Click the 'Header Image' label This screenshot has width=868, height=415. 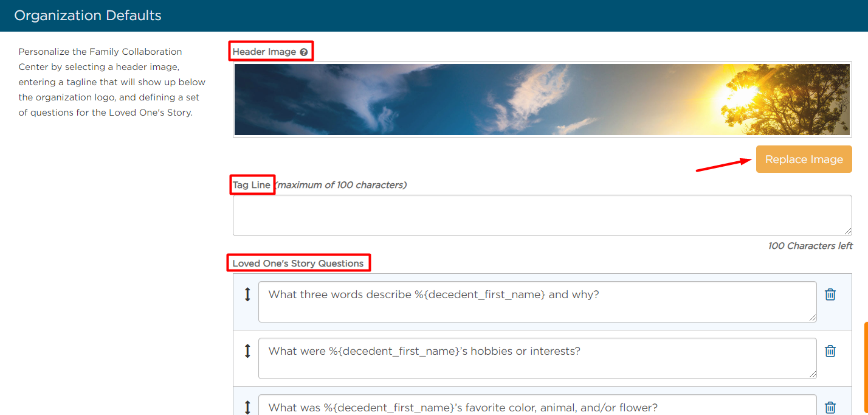(x=264, y=52)
